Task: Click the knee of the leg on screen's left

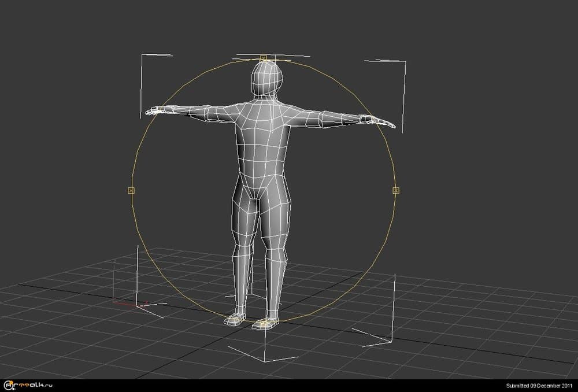Action: [242, 244]
